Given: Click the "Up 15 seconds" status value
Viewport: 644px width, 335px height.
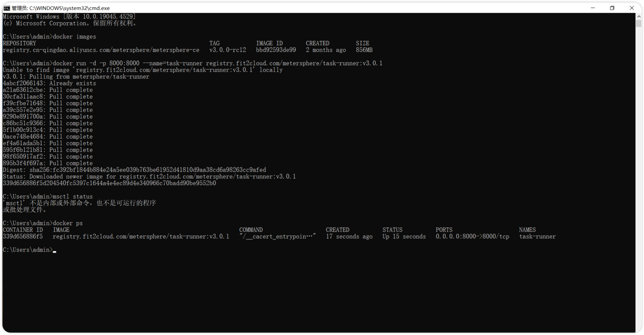Looking at the screenshot, I should tap(404, 236).
